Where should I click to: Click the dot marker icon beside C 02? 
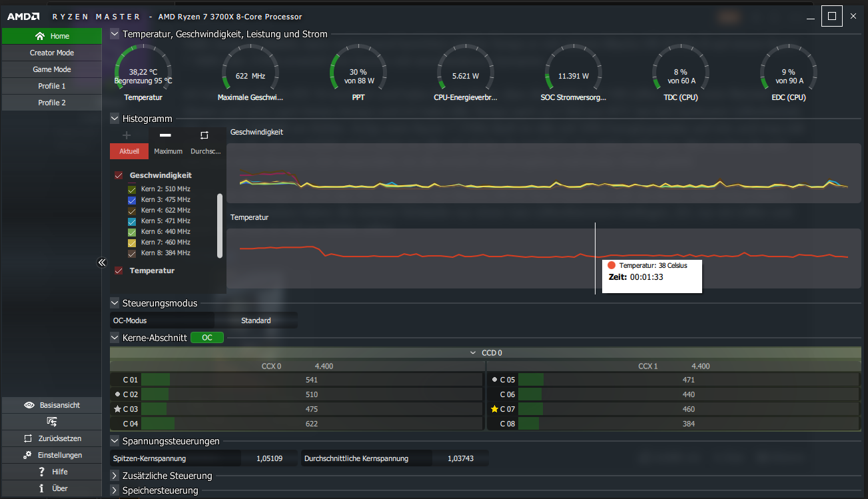[117, 394]
